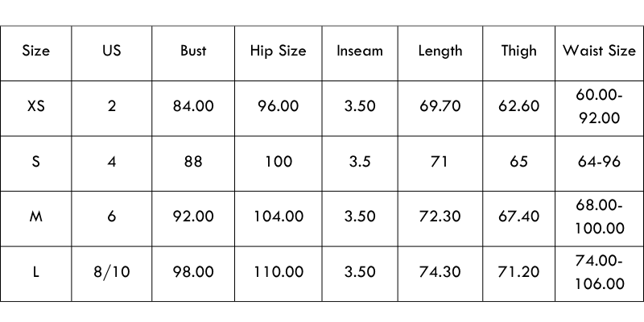644x322 pixels.
Task: Click the L size row label
Action: [x=36, y=272]
